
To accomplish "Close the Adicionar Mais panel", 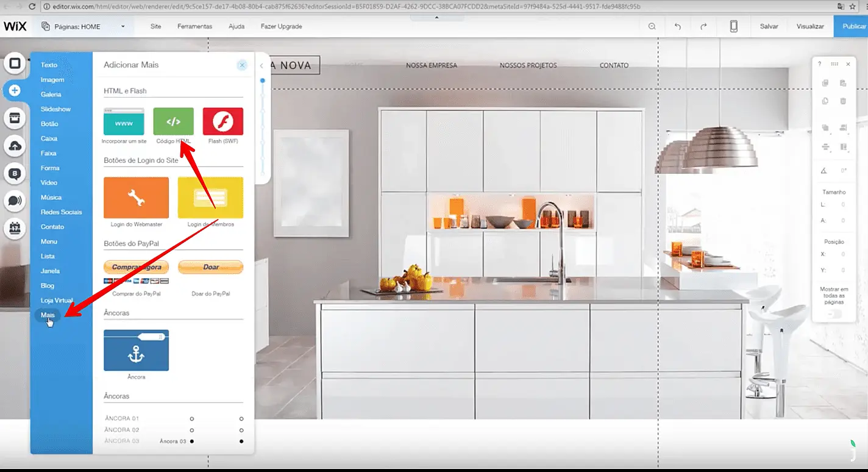I will click(242, 65).
